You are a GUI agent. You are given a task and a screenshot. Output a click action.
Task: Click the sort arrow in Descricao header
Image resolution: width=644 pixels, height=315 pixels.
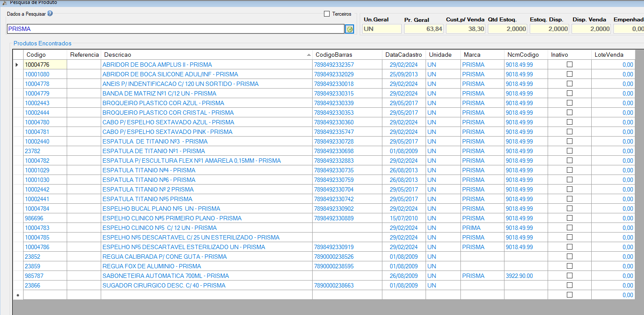(309, 55)
